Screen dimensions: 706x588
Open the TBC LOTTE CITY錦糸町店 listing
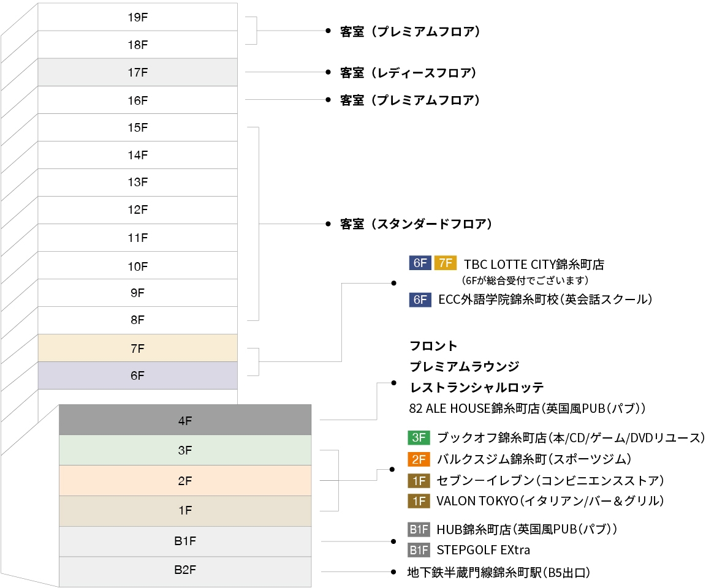534,265
